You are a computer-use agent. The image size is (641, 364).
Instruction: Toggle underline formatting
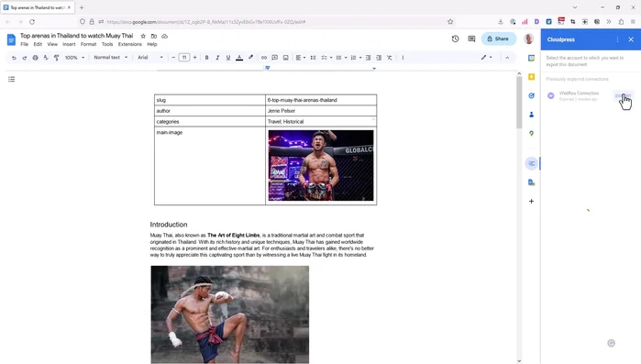click(x=228, y=58)
